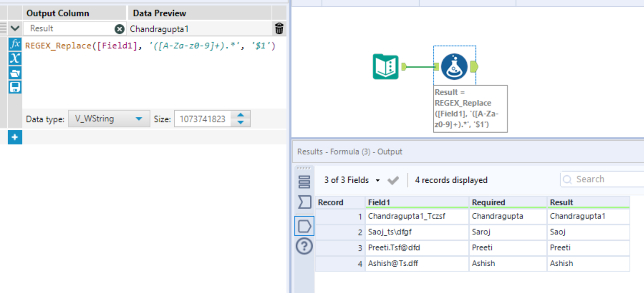644x293 pixels.
Task: Click the X variables icon in expression sidebar
Action: [14, 59]
